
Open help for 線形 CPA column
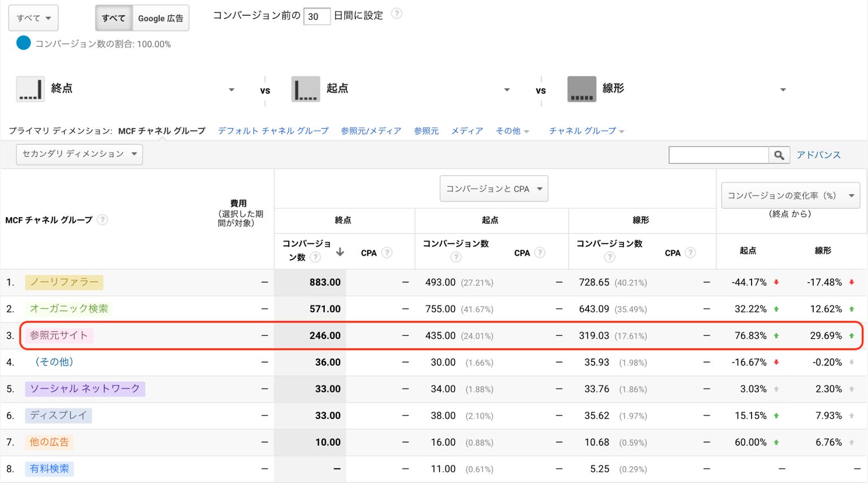(691, 253)
